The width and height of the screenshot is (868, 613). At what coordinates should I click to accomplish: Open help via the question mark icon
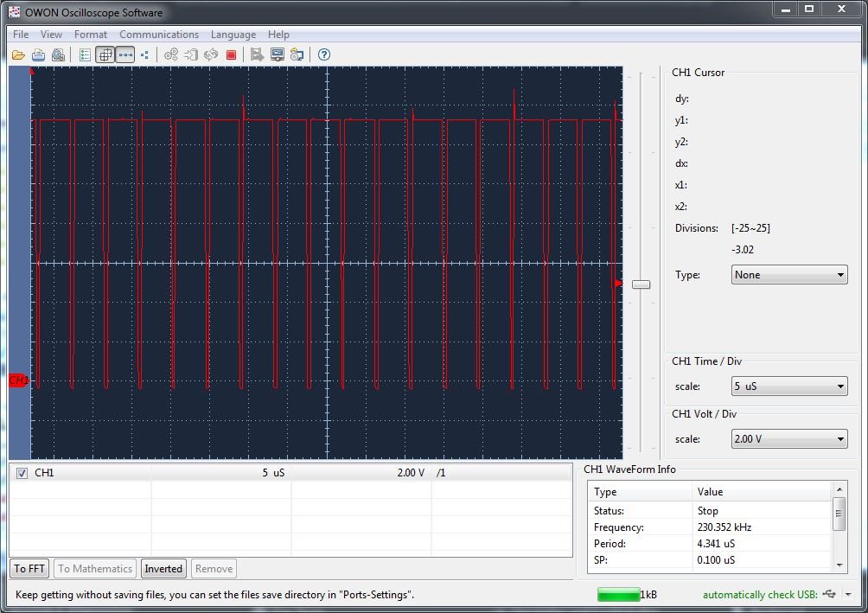(x=324, y=54)
